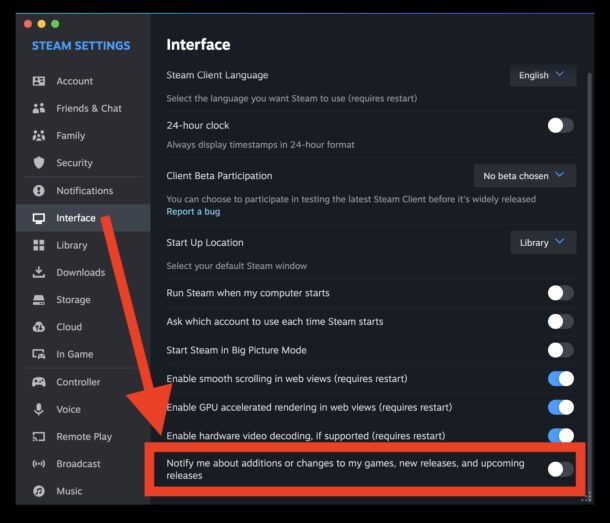The image size is (610, 523).
Task: Open the Voice microphone icon
Action: (39, 409)
